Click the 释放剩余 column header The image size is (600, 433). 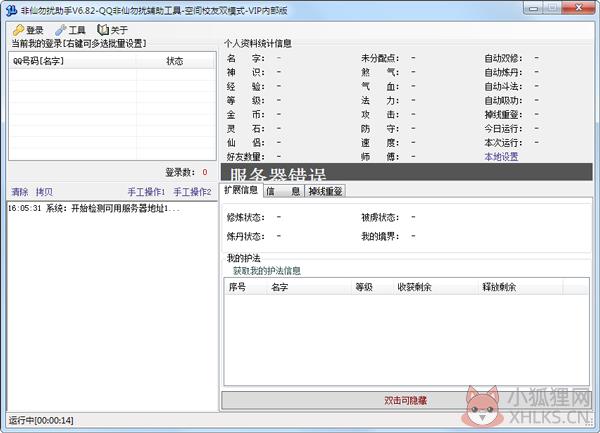pos(520,287)
